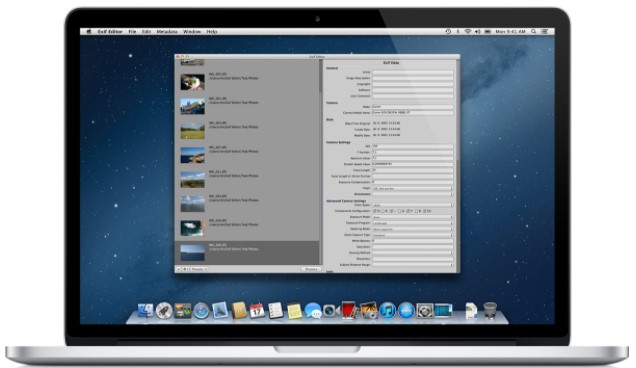Open the Sensing Method dropdown

[x=413, y=253]
